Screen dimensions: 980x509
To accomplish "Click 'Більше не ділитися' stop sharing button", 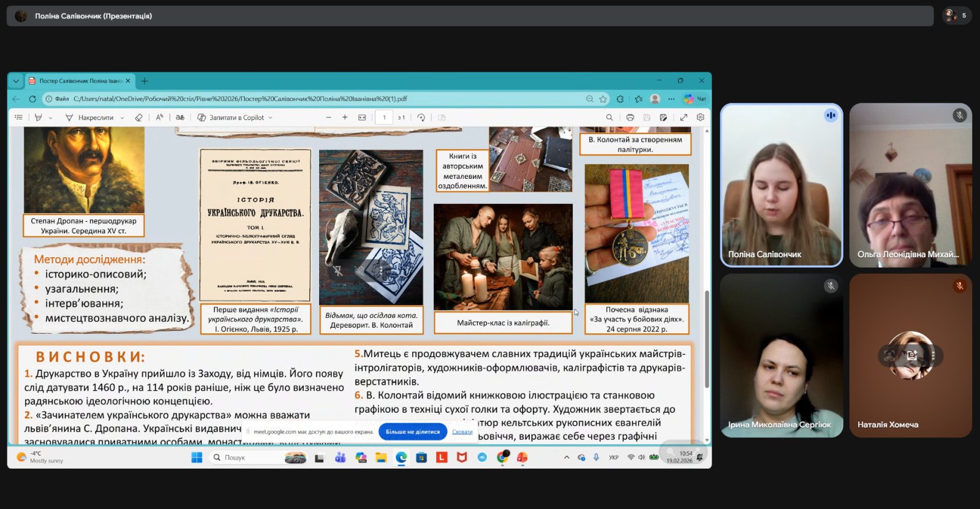I will (x=412, y=432).
